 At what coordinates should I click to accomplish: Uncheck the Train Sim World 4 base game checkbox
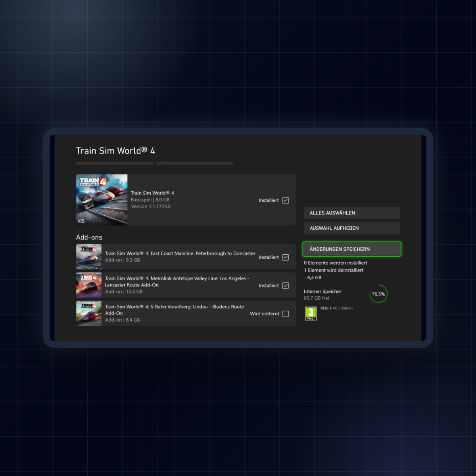pyautogui.click(x=286, y=200)
